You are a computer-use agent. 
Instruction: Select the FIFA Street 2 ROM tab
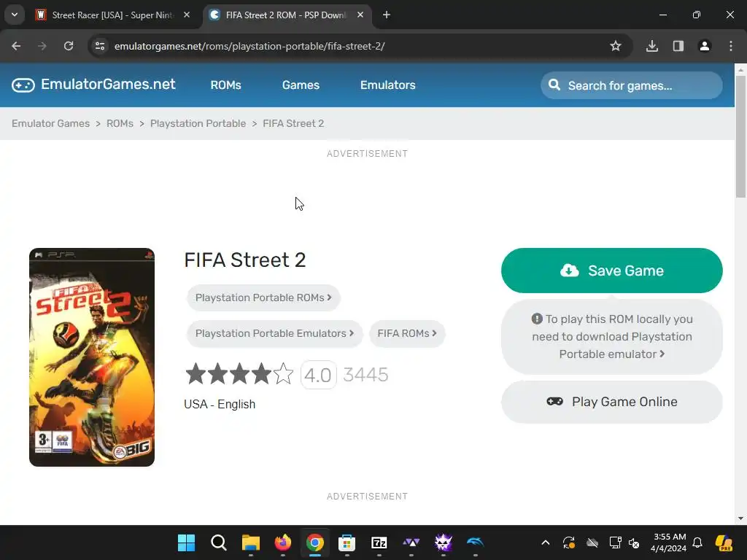[287, 15]
